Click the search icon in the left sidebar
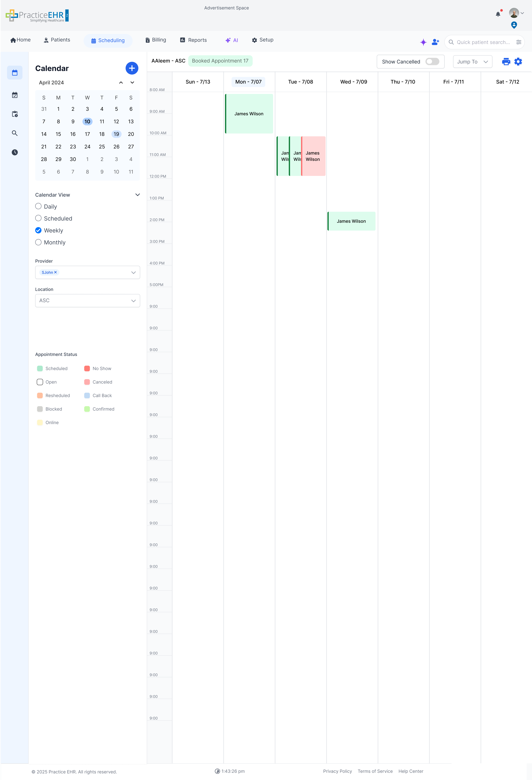This screenshot has height=780, width=532. 15,133
